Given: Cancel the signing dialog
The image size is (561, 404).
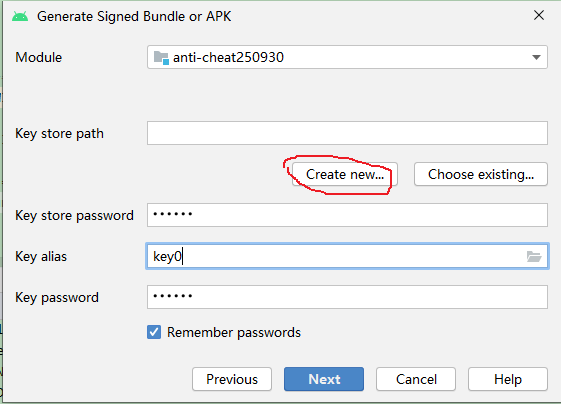Looking at the screenshot, I should click(x=416, y=379).
